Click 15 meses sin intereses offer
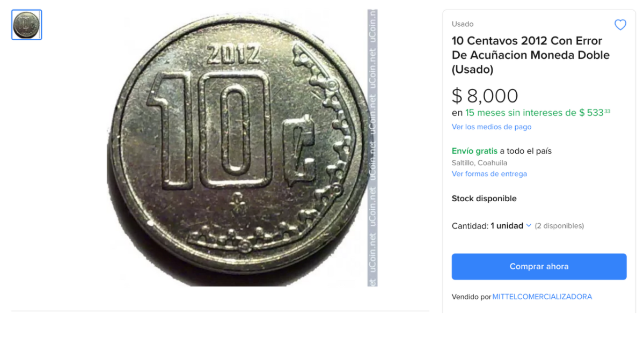This screenshot has width=644, height=338. point(518,113)
